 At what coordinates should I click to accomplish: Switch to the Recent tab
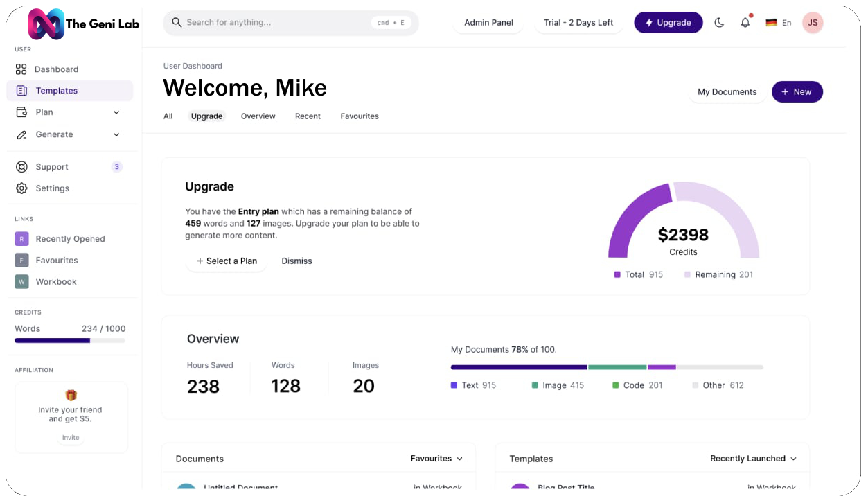pos(308,116)
